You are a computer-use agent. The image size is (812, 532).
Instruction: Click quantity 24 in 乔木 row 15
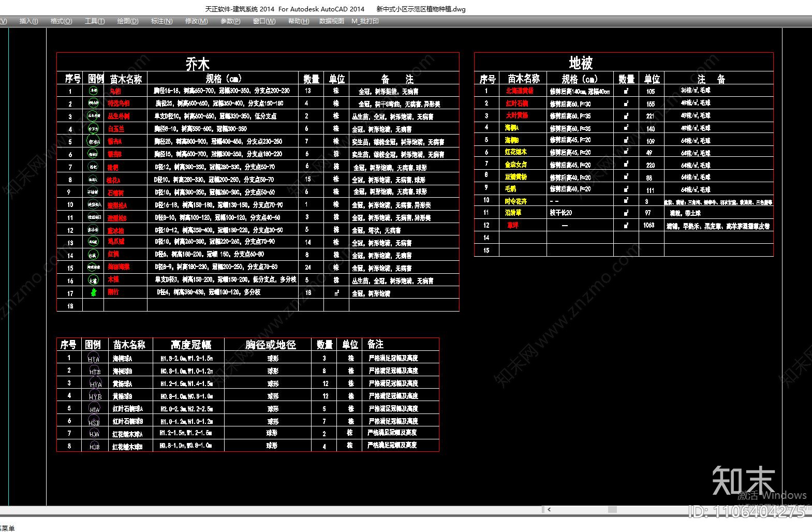(x=308, y=268)
